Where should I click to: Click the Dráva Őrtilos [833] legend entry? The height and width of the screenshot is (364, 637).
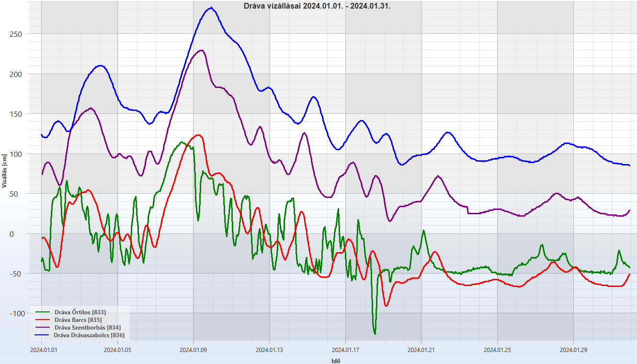pyautogui.click(x=80, y=312)
